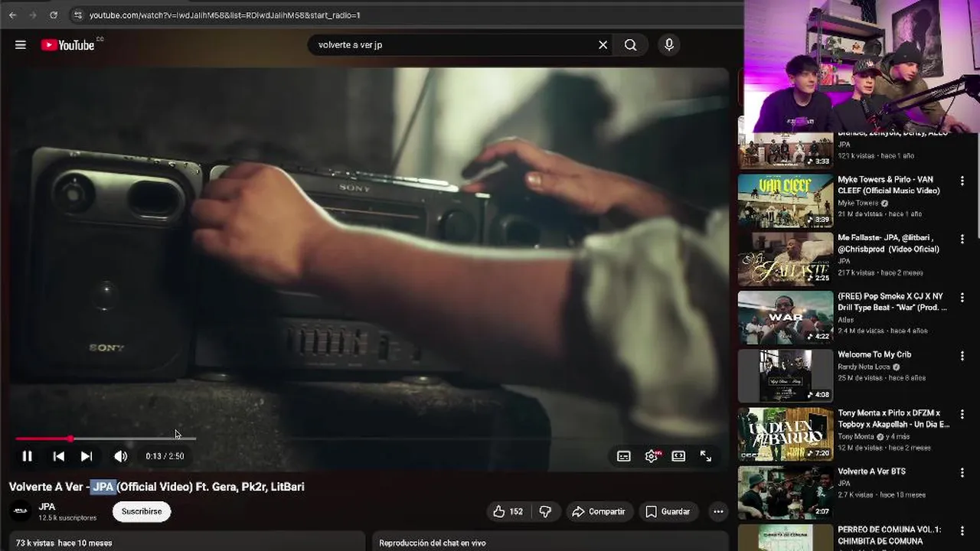
Task: Open VAN CLEEF video thumbnail
Action: (786, 201)
